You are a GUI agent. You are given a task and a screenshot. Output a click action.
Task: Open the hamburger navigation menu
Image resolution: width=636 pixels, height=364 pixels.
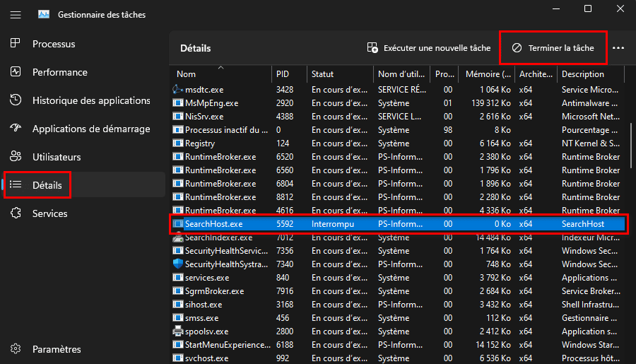(16, 15)
